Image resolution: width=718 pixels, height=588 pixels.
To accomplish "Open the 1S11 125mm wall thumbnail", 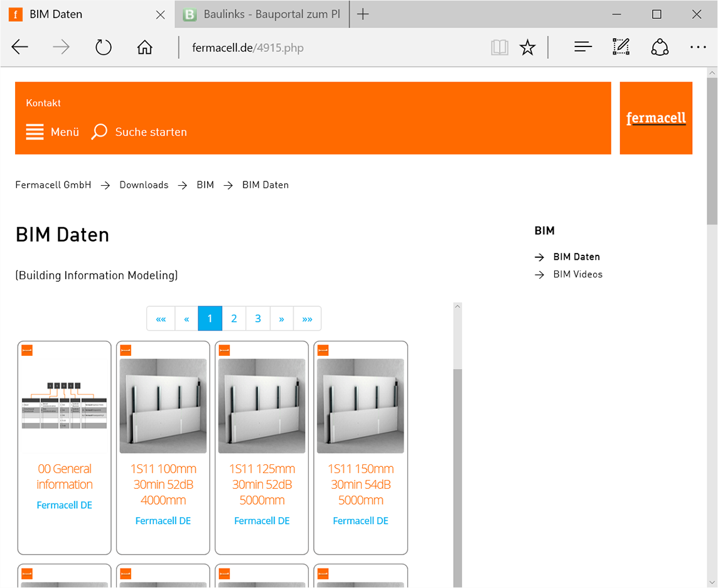I will click(262, 406).
